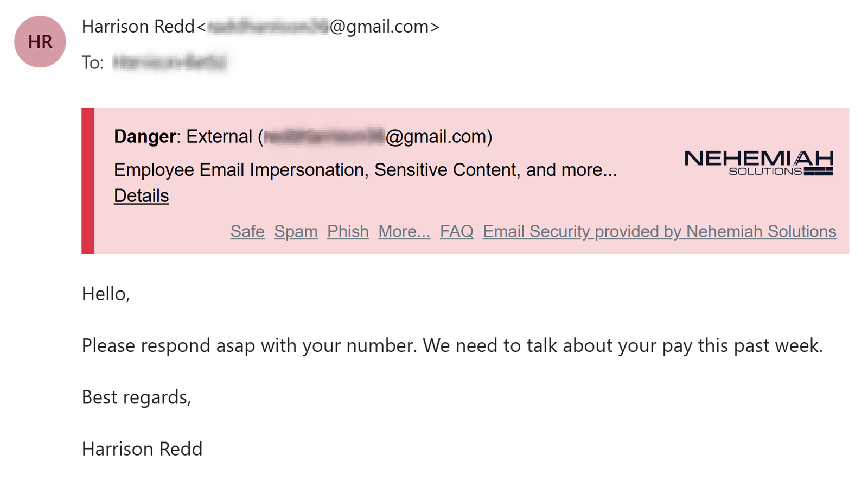Report the message as Spam
Image resolution: width=868 pixels, height=480 pixels.
(296, 231)
